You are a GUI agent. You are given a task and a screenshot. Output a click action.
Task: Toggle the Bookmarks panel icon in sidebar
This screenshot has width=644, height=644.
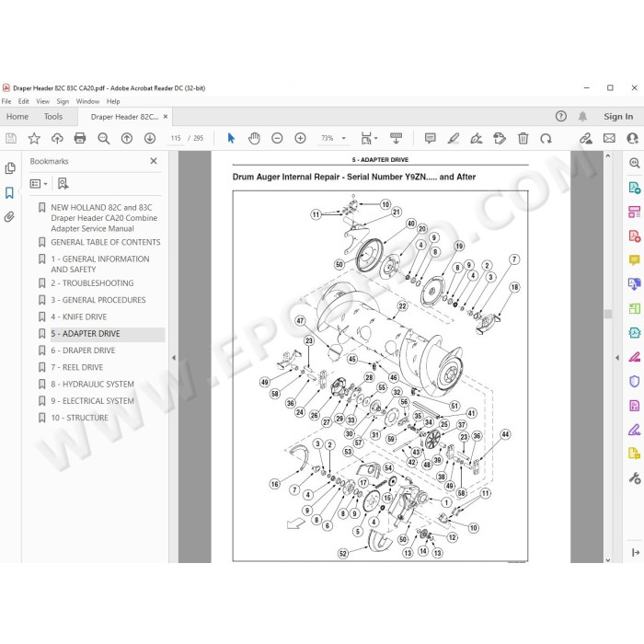pyautogui.click(x=9, y=192)
